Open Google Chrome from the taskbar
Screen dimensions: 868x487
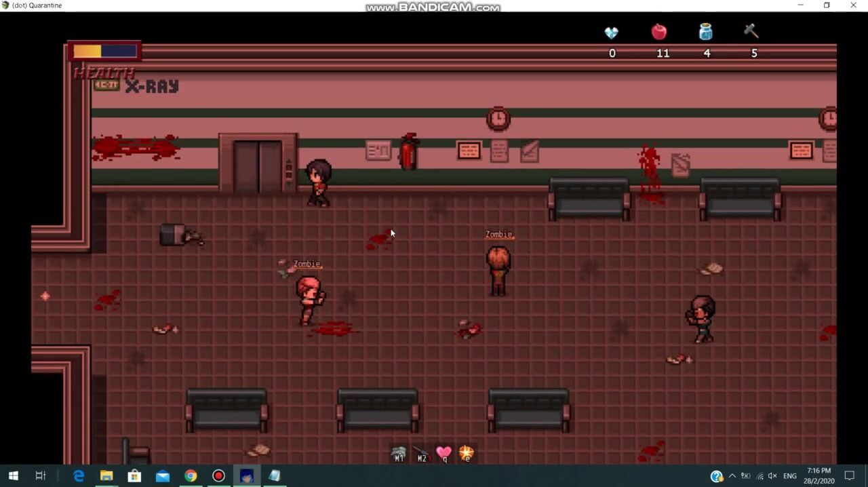point(191,476)
